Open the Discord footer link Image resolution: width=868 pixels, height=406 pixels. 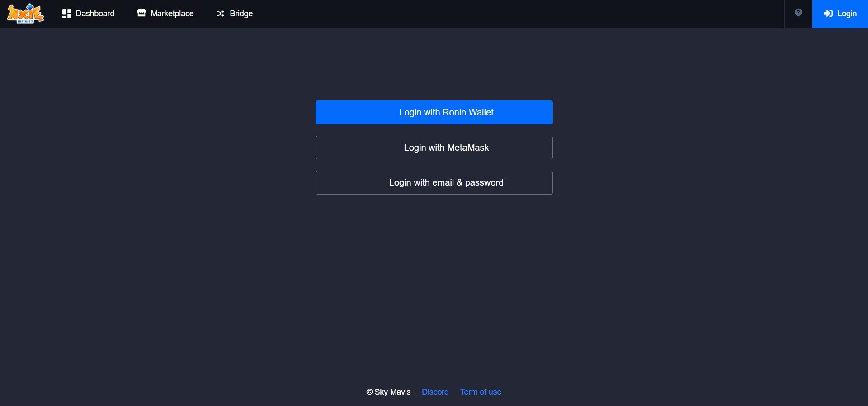tap(435, 392)
